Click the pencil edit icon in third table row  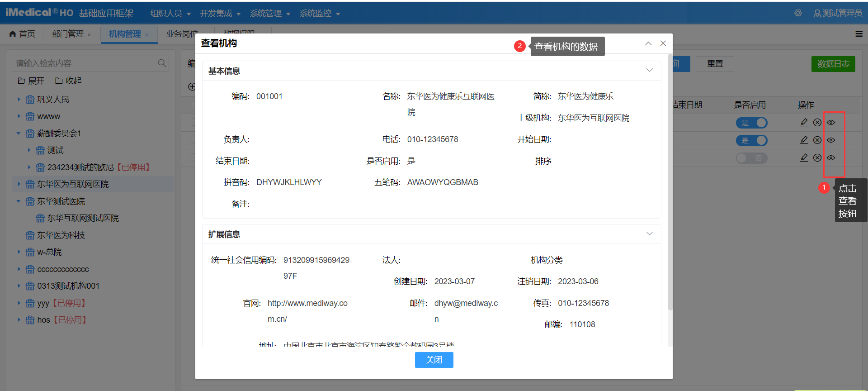[x=804, y=157]
